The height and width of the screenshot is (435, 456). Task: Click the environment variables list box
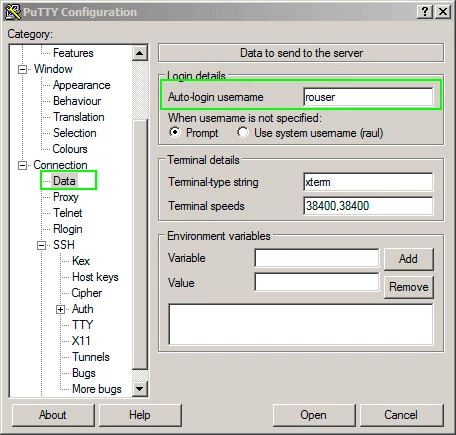(x=301, y=324)
